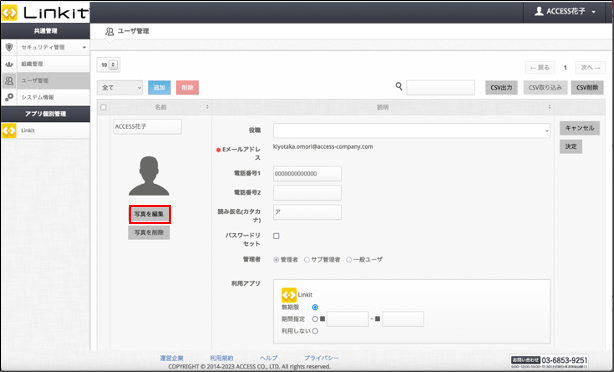Click the 組織管理 organization icon
Image resolution: width=614 pixels, height=372 pixels.
click(9, 64)
